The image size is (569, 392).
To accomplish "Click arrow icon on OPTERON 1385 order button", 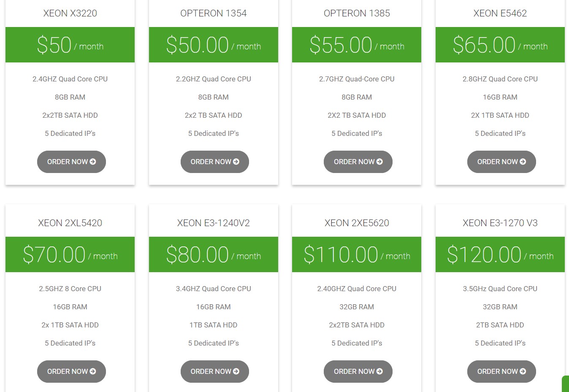I will 379,162.
